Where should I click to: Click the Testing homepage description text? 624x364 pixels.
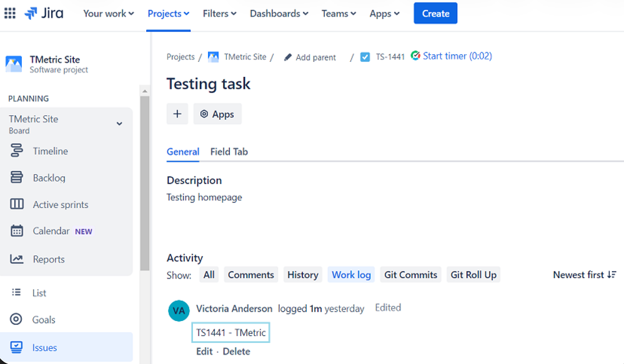coord(204,197)
